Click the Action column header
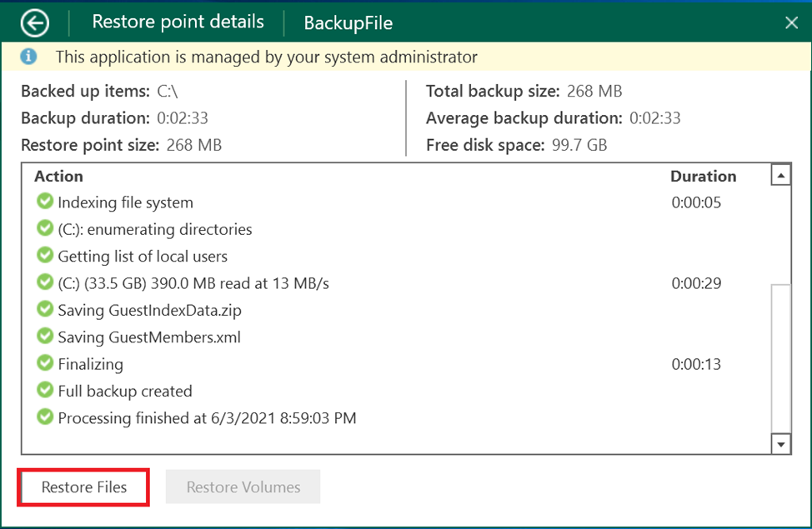 click(58, 176)
